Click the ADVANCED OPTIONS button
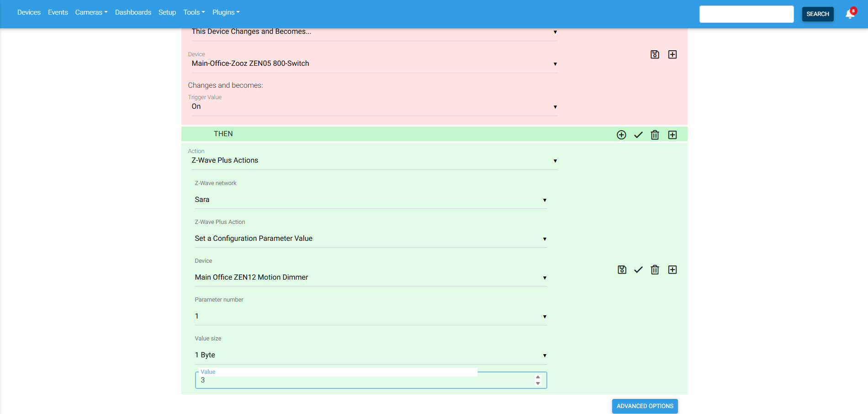This screenshot has width=868, height=414. (645, 406)
